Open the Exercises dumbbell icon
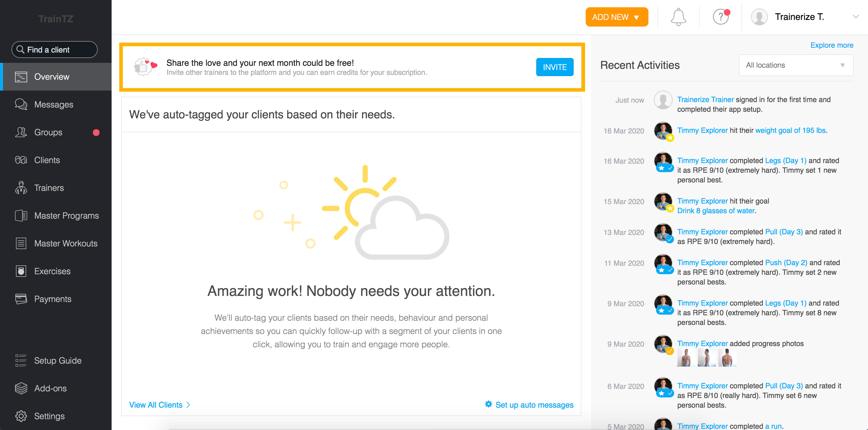 pyautogui.click(x=21, y=271)
